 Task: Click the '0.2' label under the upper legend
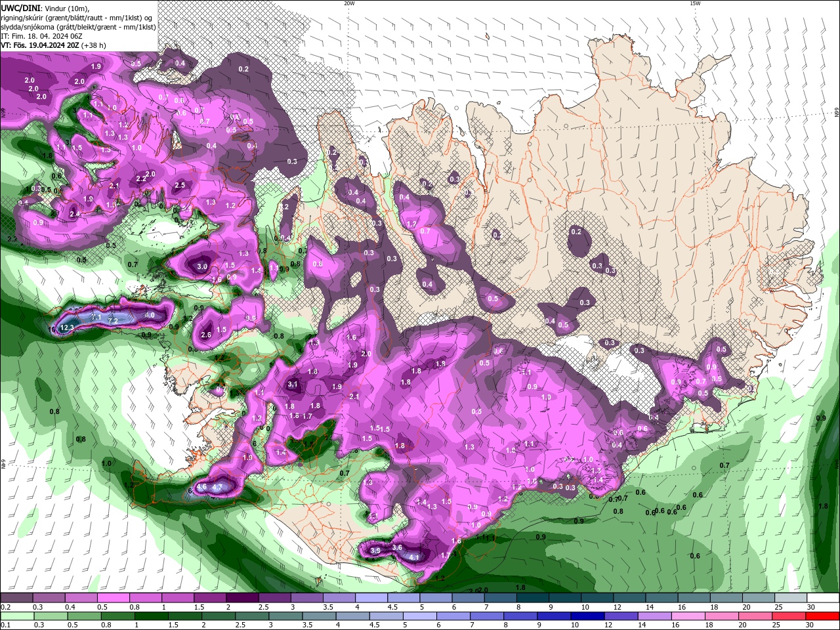pos(5,607)
